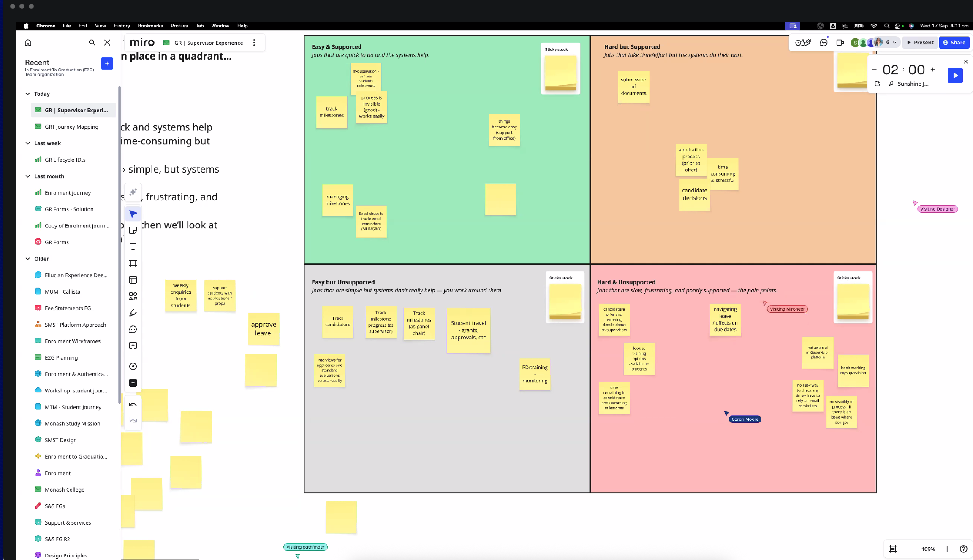The image size is (973, 560).
Task: Open the chat panel icon
Action: 823,42
